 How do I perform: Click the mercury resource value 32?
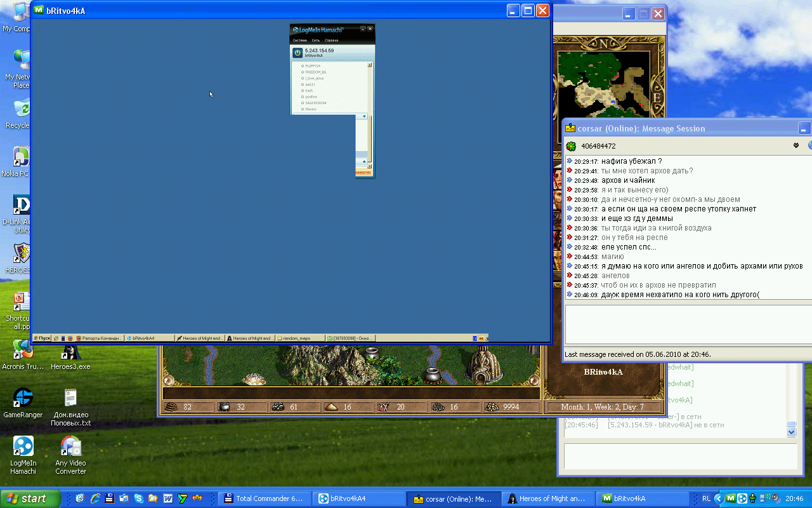point(240,407)
